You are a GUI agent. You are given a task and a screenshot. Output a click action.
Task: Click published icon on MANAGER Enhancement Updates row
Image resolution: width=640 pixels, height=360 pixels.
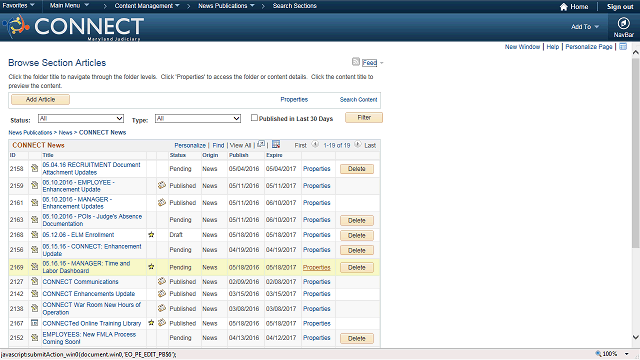(162, 202)
